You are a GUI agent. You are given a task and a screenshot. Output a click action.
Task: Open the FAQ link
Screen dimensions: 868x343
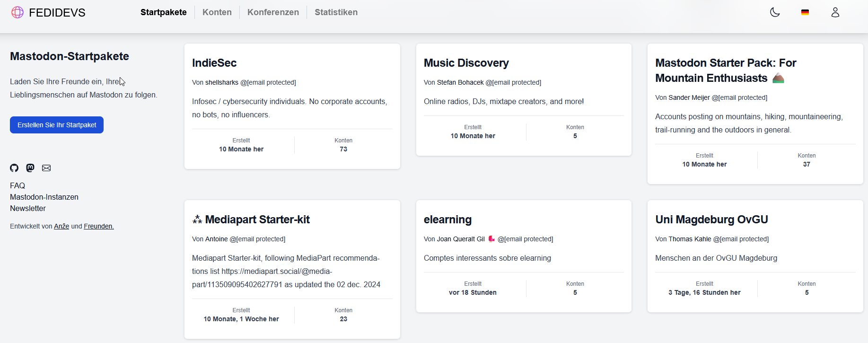point(18,186)
